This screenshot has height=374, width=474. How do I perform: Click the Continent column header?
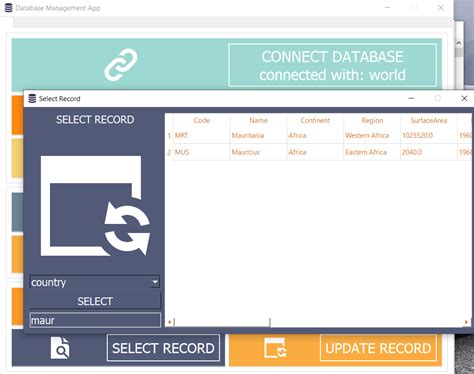point(315,120)
